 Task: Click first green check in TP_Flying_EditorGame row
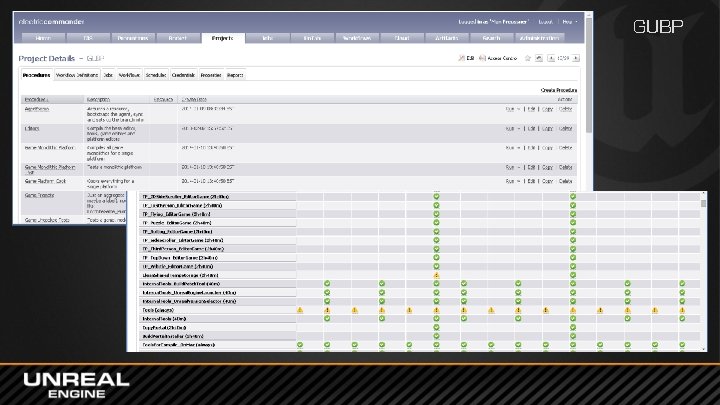click(436, 214)
